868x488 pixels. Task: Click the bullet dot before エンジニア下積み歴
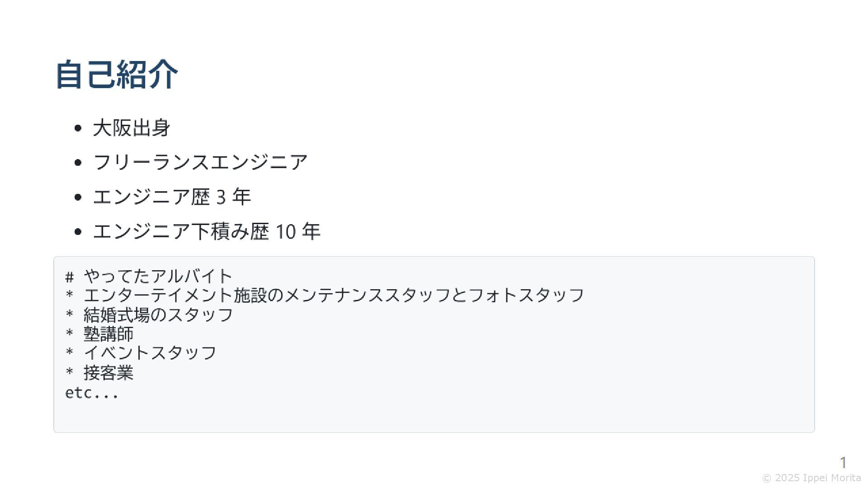[78, 232]
